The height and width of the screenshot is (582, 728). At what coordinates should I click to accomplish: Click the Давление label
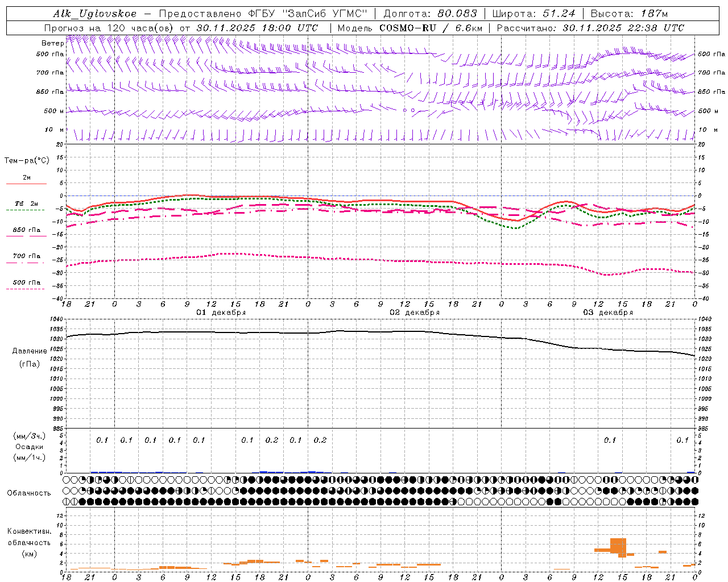[30, 351]
